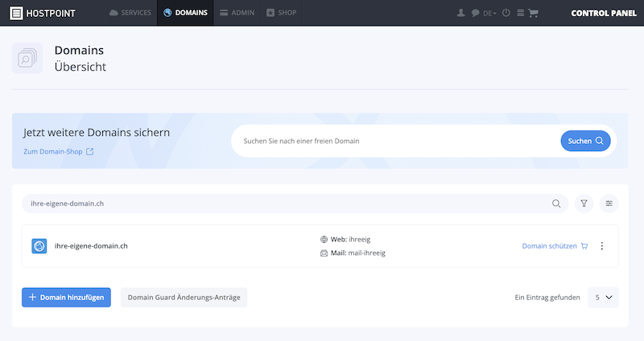Expand the entries-per-page dropdown showing 5
Viewport: 644px width, 341px height.
click(603, 297)
